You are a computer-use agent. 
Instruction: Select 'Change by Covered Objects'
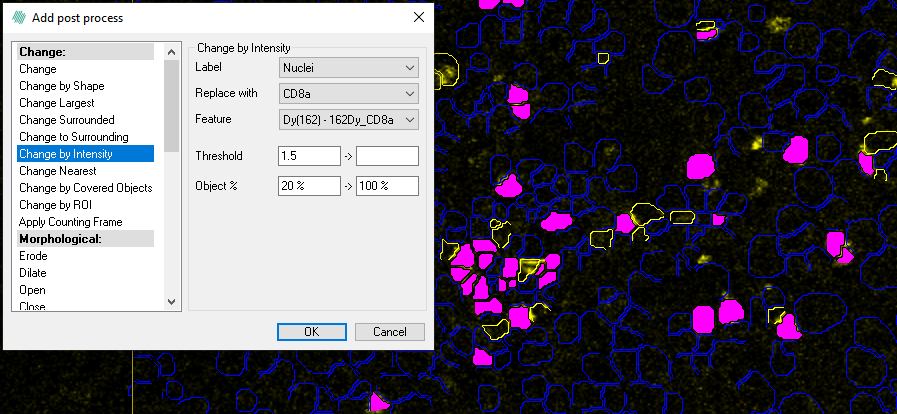pyautogui.click(x=85, y=188)
